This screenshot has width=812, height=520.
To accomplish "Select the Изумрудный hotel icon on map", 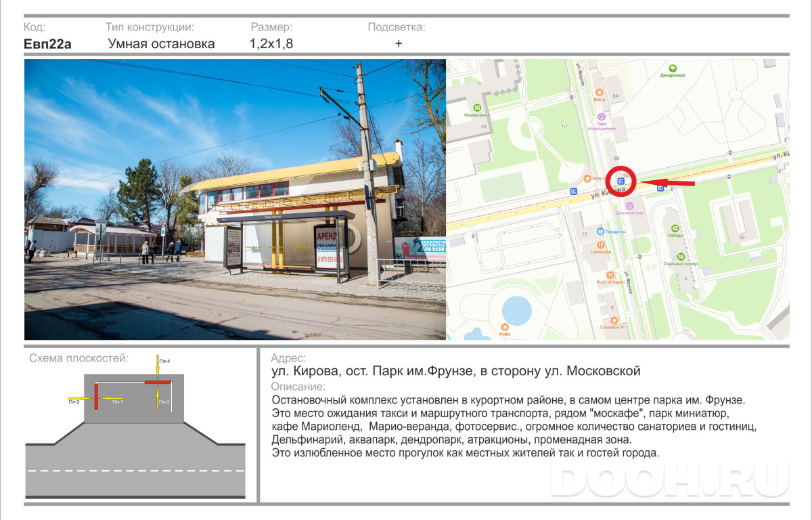I will click(477, 107).
